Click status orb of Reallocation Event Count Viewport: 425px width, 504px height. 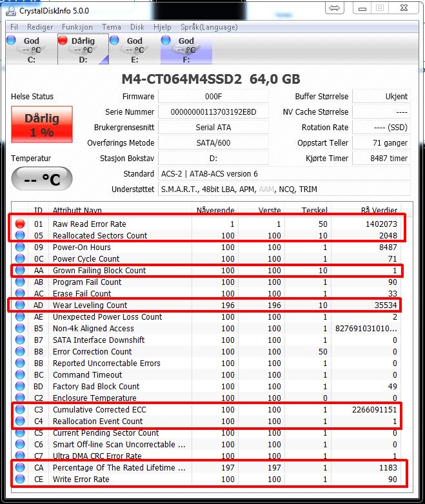click(x=20, y=421)
